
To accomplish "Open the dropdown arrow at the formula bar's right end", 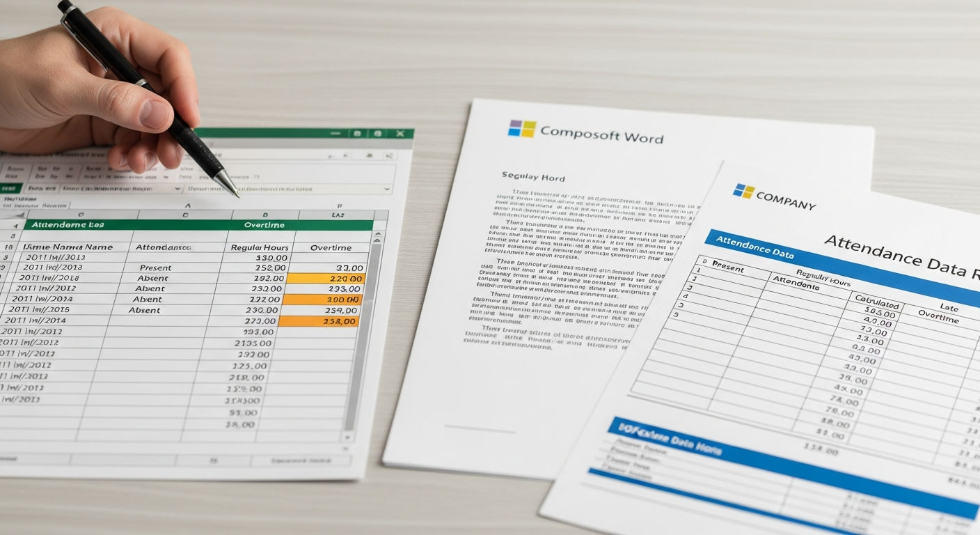I will tap(387, 188).
